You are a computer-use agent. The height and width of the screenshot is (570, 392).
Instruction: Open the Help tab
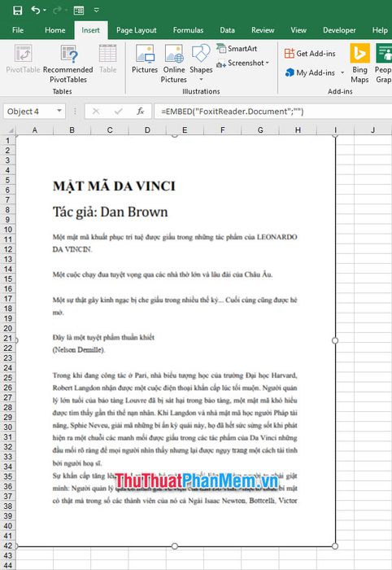(380, 30)
